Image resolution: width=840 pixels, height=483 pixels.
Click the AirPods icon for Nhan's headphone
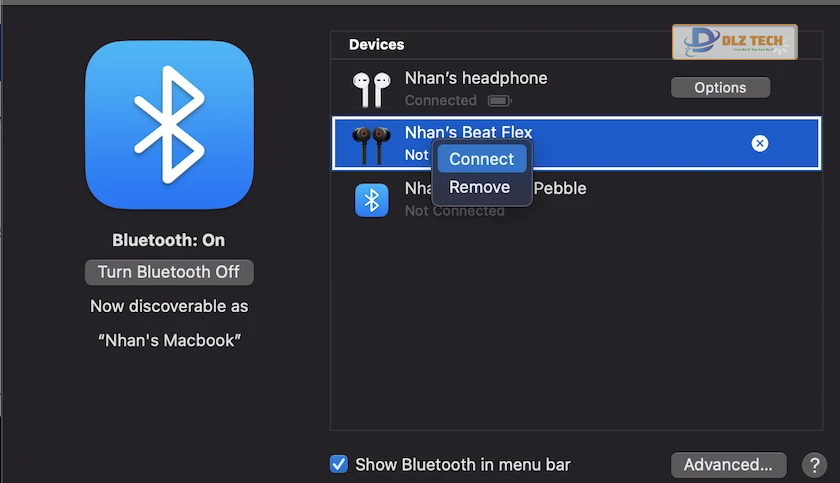pyautogui.click(x=371, y=89)
